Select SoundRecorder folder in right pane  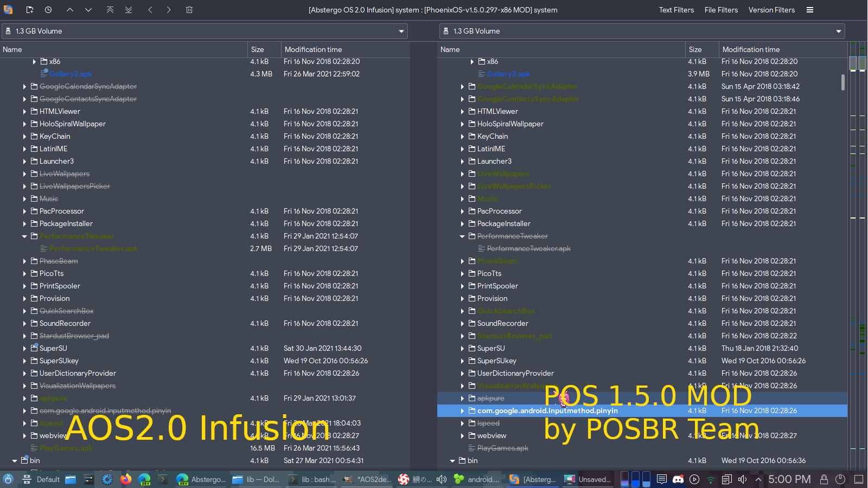click(502, 324)
